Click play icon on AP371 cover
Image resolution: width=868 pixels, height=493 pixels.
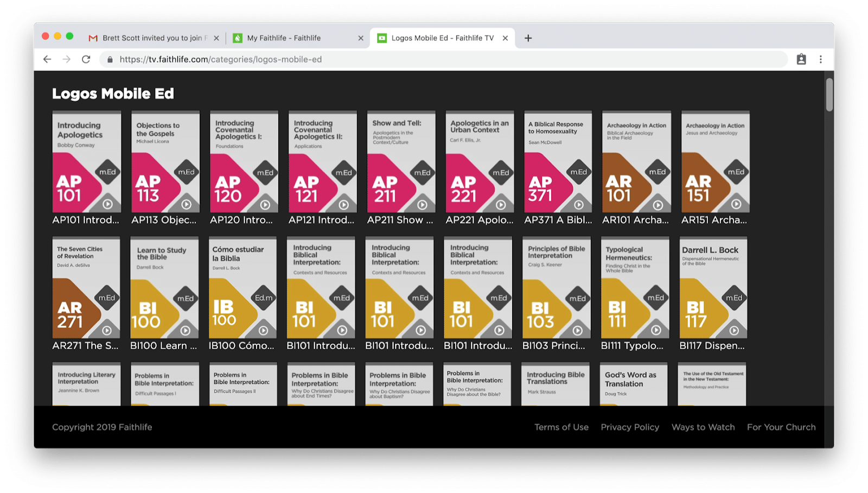click(x=579, y=205)
